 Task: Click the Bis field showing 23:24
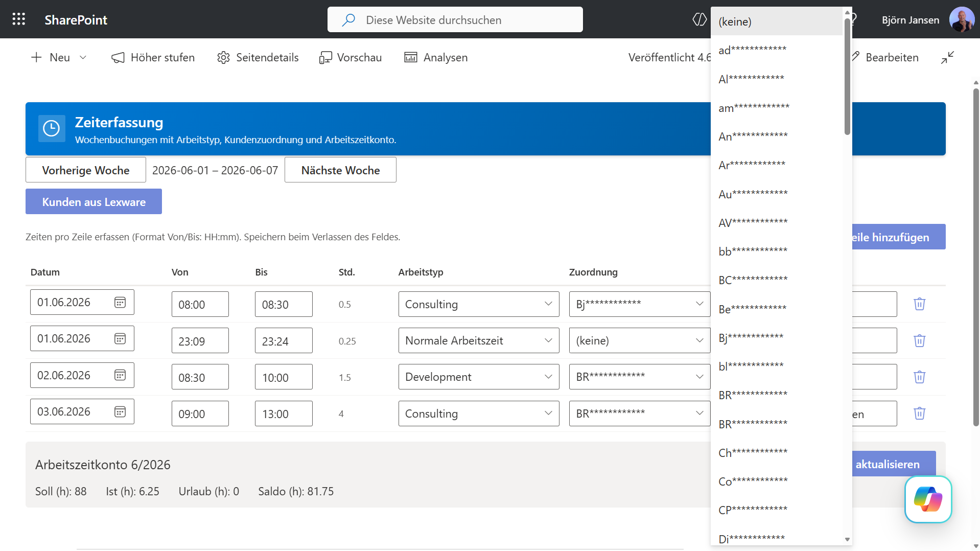pyautogui.click(x=284, y=340)
